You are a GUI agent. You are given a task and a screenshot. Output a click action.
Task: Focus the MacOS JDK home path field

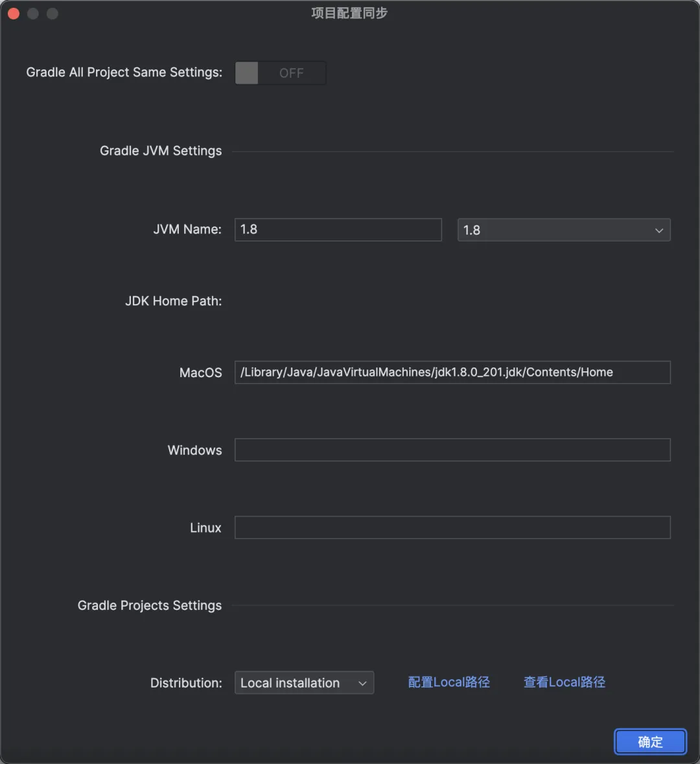(x=452, y=373)
